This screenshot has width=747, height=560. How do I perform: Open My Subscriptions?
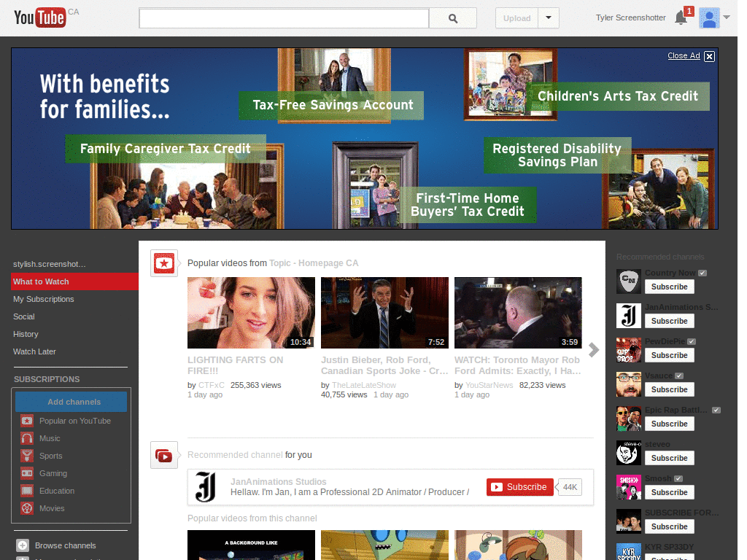(x=43, y=299)
